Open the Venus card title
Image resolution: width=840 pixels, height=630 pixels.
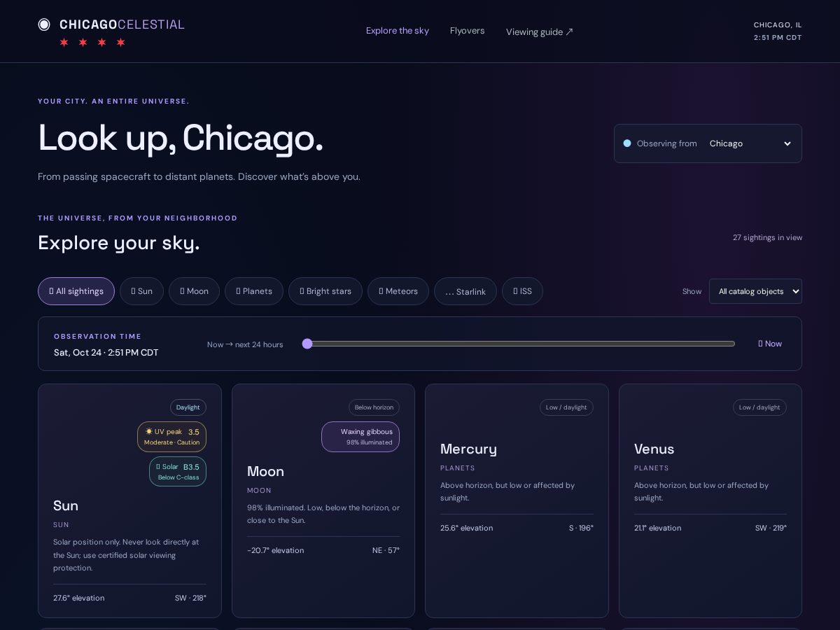[x=654, y=449]
